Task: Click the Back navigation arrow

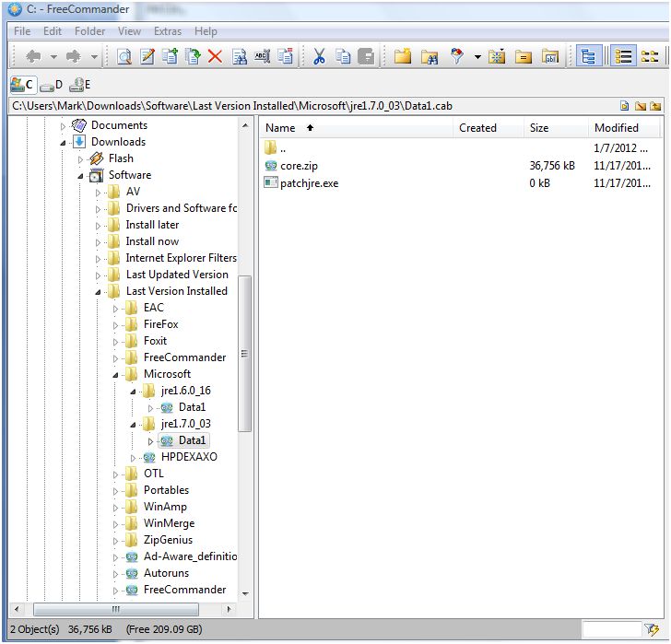Action: (34, 56)
